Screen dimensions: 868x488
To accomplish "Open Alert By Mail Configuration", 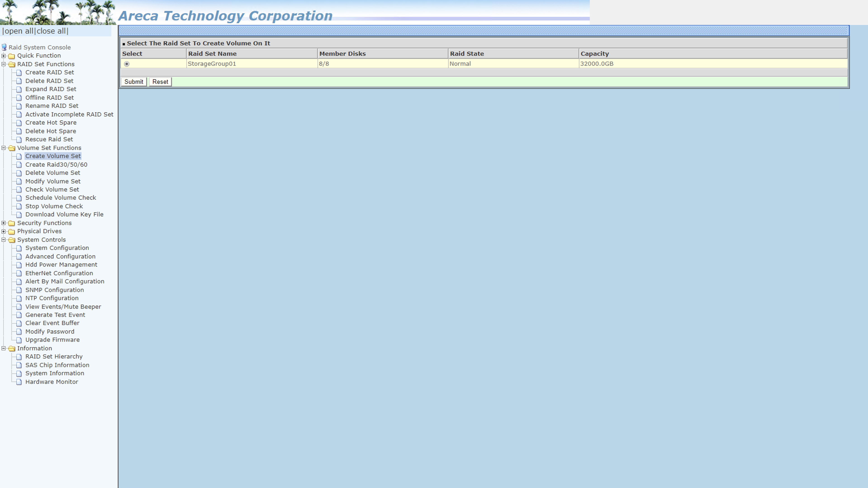I will point(65,281).
